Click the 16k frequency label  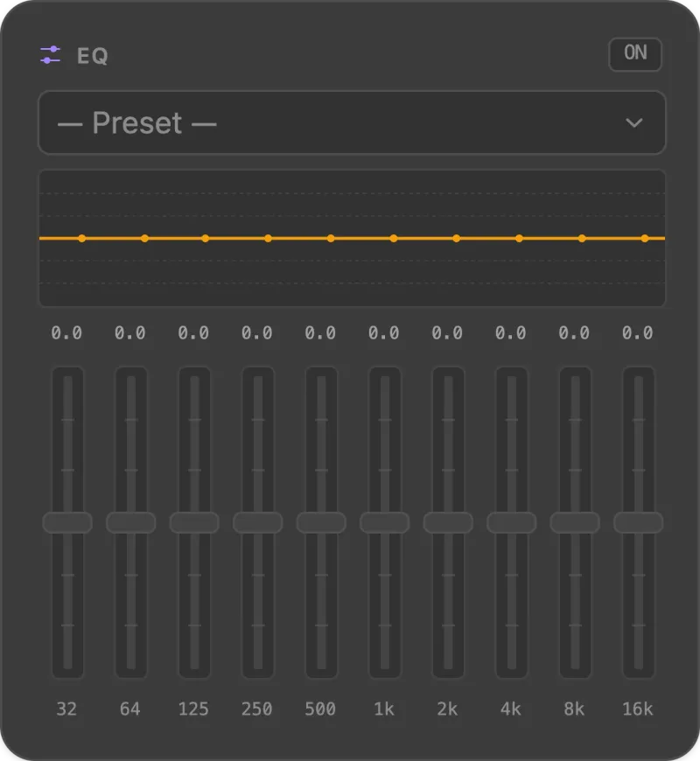pos(637,709)
